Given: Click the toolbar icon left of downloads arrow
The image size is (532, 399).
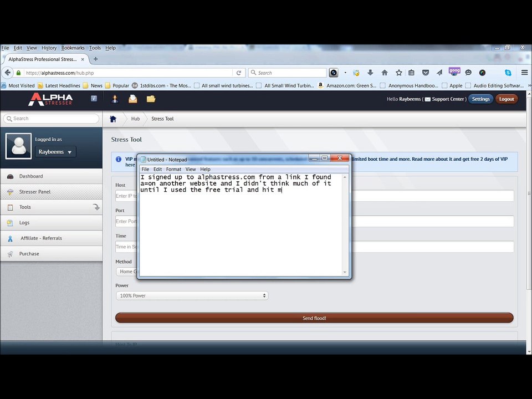Looking at the screenshot, I should point(356,73).
